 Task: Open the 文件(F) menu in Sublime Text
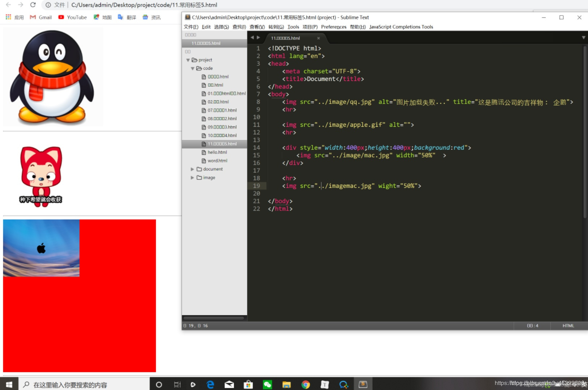tap(191, 27)
